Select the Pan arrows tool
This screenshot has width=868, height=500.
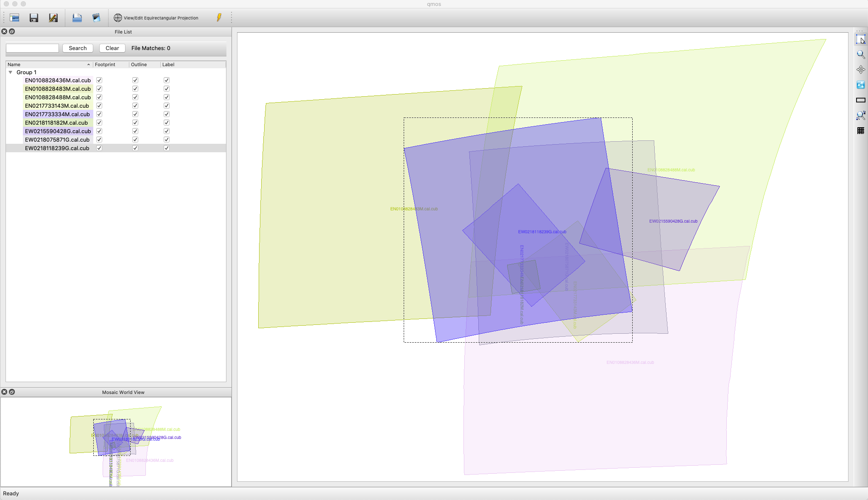click(860, 70)
